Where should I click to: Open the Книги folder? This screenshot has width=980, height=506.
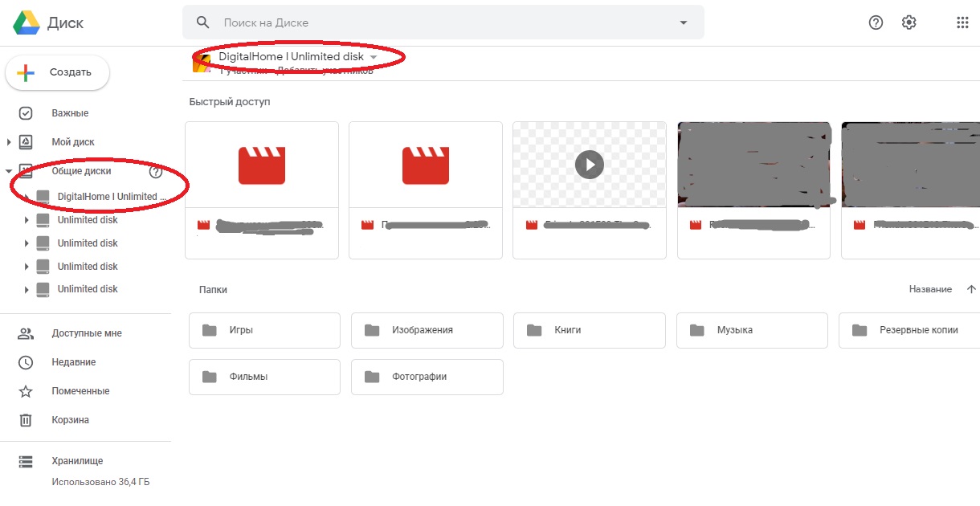pyautogui.click(x=590, y=330)
